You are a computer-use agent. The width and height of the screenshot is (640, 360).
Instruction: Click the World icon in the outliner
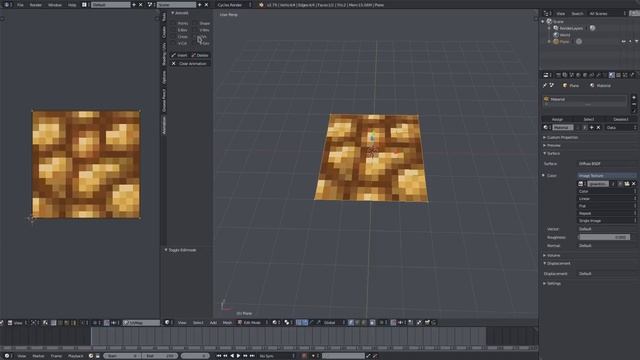[556, 35]
